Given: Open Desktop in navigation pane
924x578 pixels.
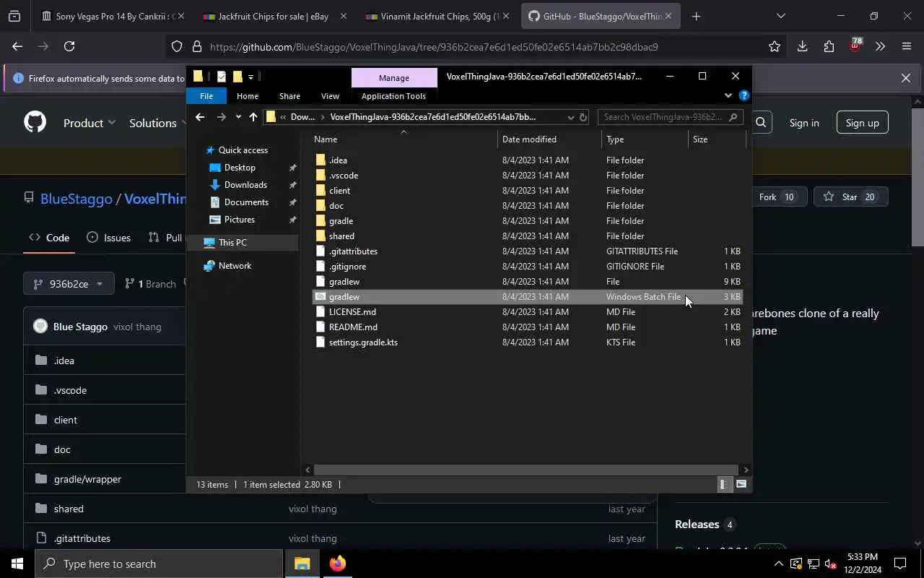Looking at the screenshot, I should pos(240,168).
